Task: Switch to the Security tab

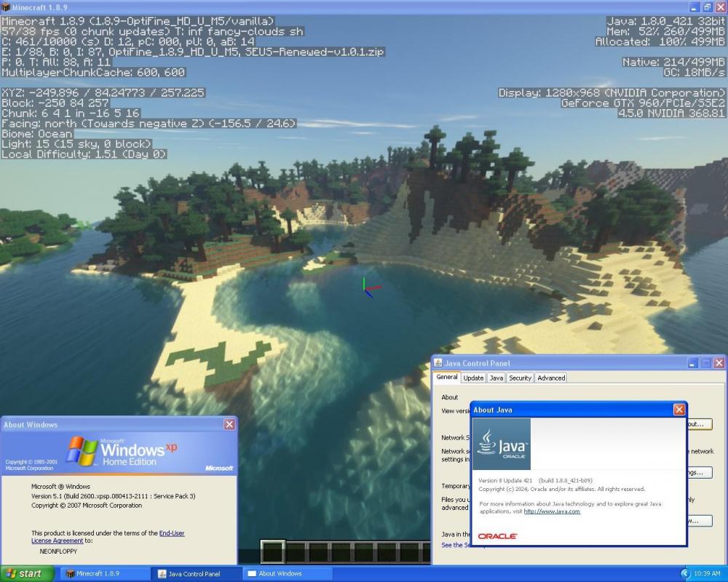Action: [520, 378]
